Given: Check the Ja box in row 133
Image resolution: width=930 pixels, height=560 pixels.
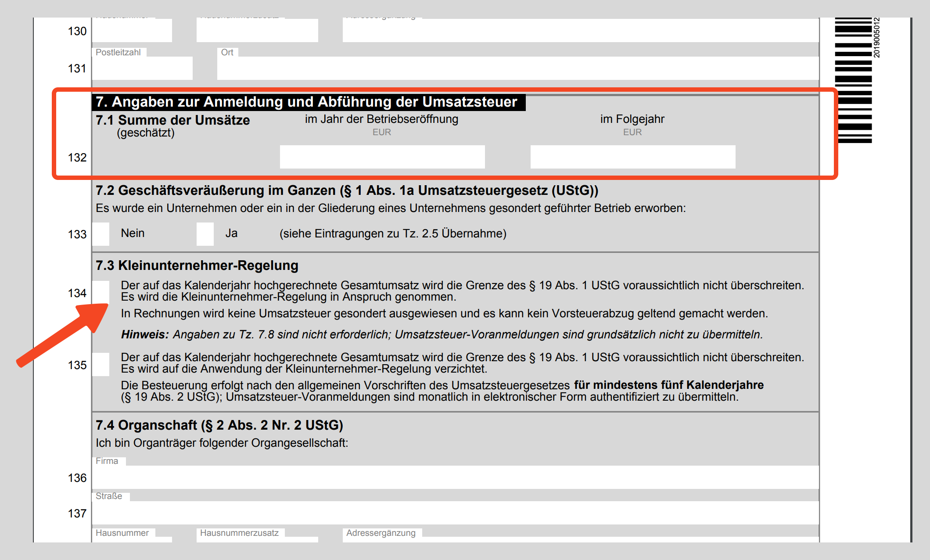Looking at the screenshot, I should (205, 234).
